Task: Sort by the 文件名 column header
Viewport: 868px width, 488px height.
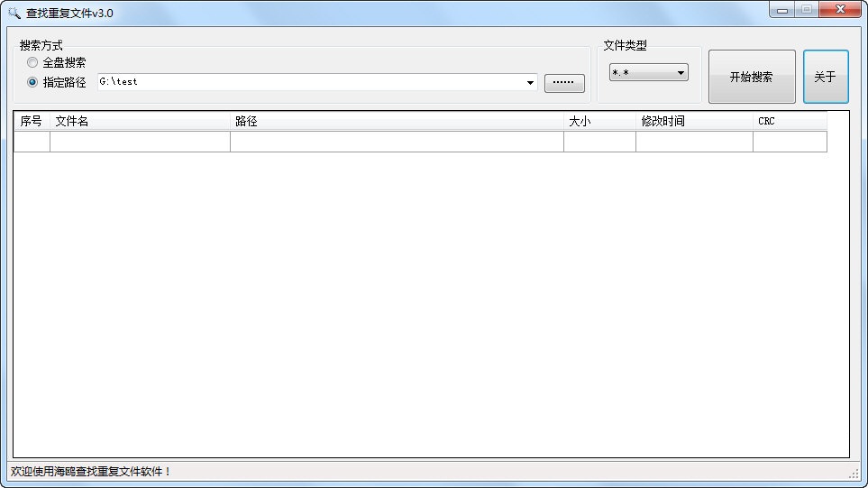Action: click(x=140, y=121)
